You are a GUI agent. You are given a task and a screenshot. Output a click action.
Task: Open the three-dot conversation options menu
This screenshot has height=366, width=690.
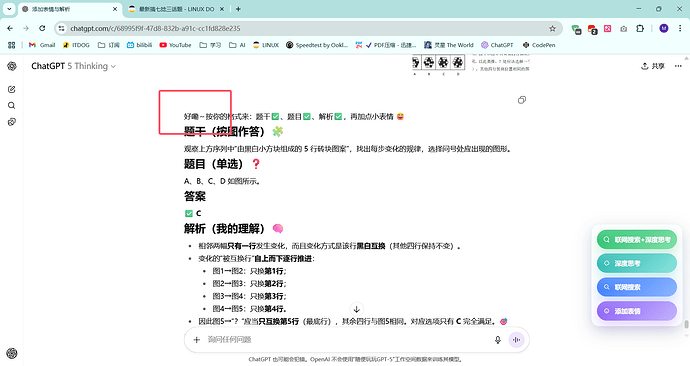click(x=678, y=66)
